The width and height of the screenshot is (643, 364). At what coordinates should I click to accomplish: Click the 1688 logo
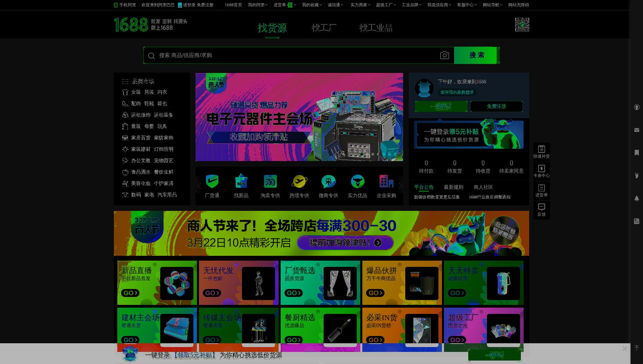coord(131,25)
